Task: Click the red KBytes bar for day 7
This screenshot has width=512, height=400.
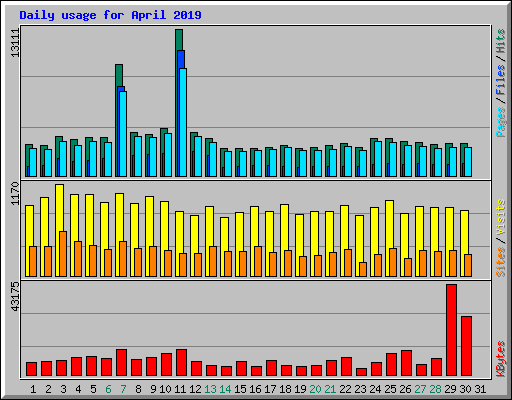Action: [x=121, y=363]
